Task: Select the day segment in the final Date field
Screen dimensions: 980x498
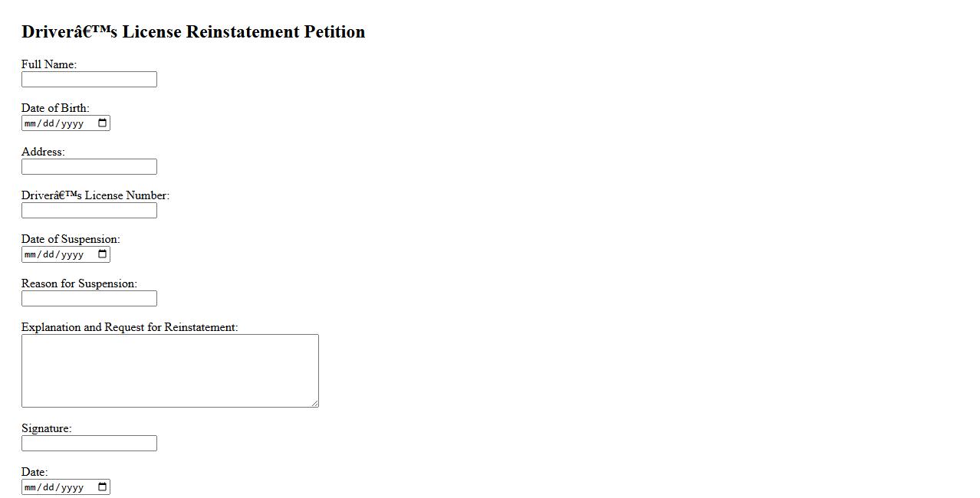Action: [x=49, y=487]
